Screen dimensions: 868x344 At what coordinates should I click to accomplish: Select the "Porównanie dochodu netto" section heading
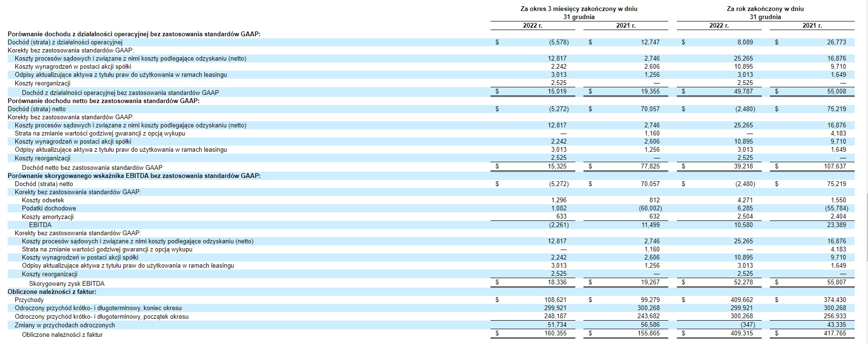pos(103,101)
